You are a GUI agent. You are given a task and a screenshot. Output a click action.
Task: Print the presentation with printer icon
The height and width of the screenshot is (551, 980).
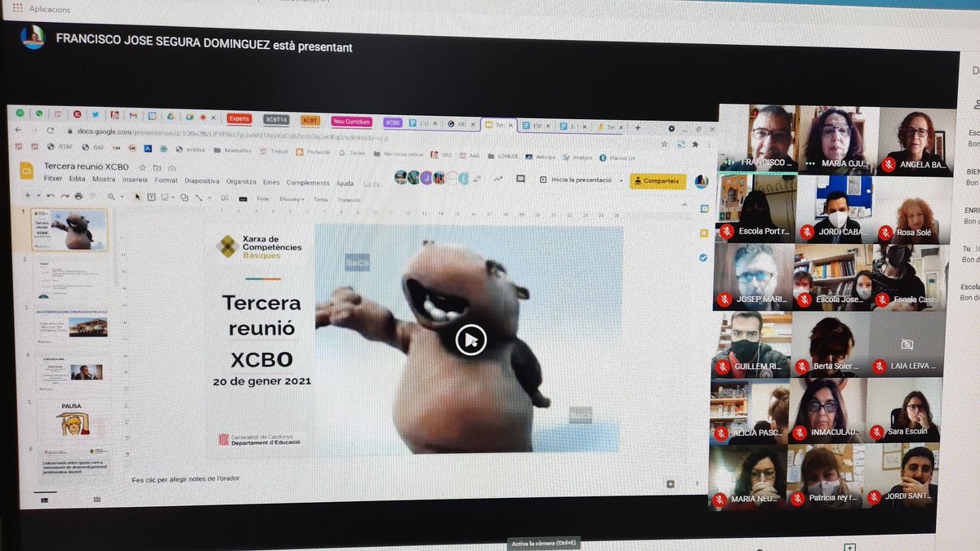point(78,196)
